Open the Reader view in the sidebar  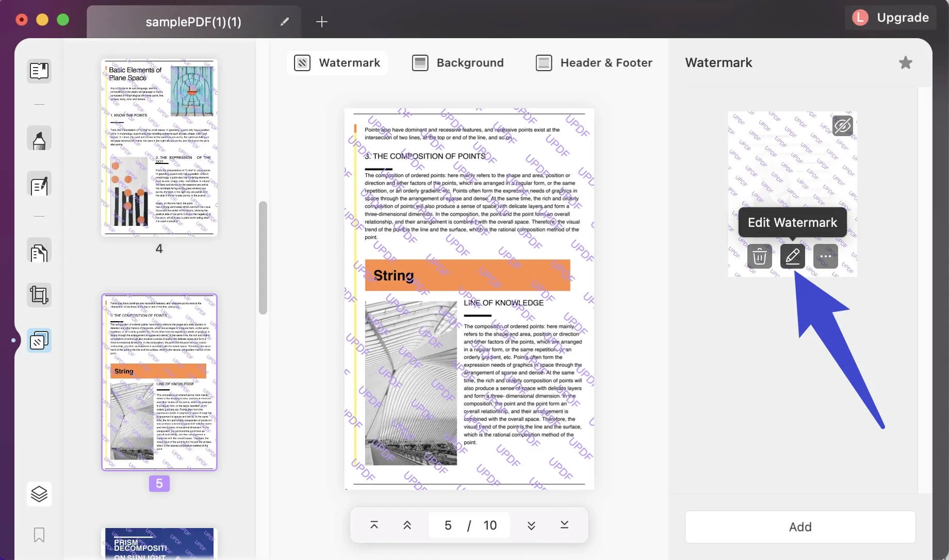coord(39,71)
